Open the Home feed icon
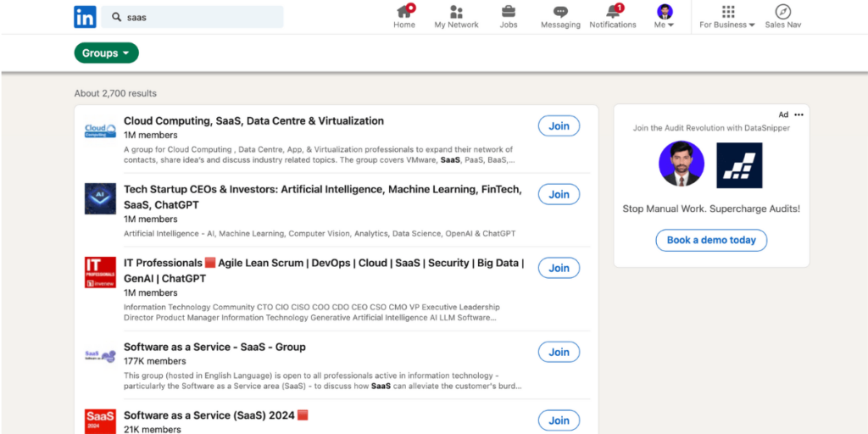This screenshot has height=434, width=868. point(404,12)
